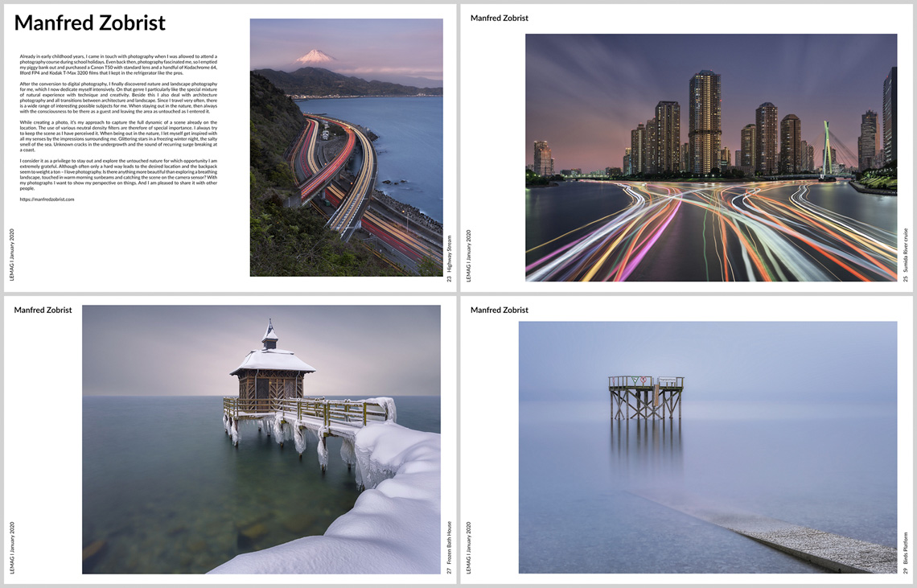Click the paragraph starting "Already in early childhood years"
917x588 pixels.
(118, 65)
